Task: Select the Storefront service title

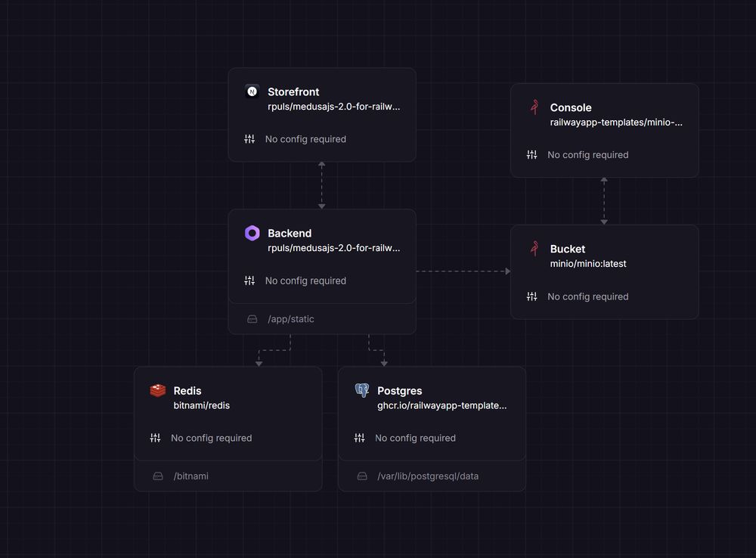Action: coord(293,91)
